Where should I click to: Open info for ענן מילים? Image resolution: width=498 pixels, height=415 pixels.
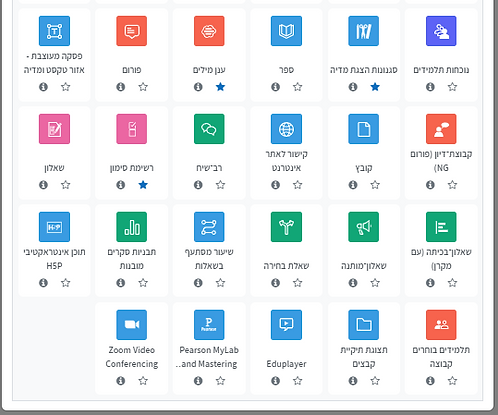tap(198, 87)
